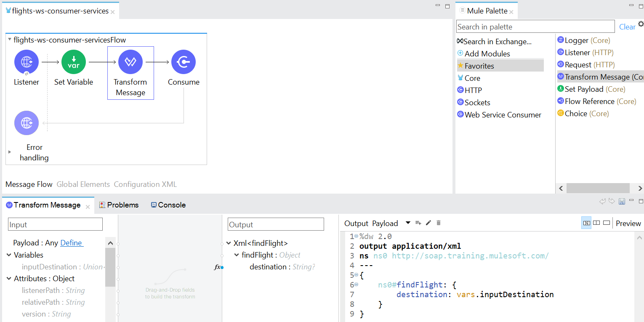The width and height of the screenshot is (644, 322).
Task: Switch to source-only editor layout
Action: point(606,223)
